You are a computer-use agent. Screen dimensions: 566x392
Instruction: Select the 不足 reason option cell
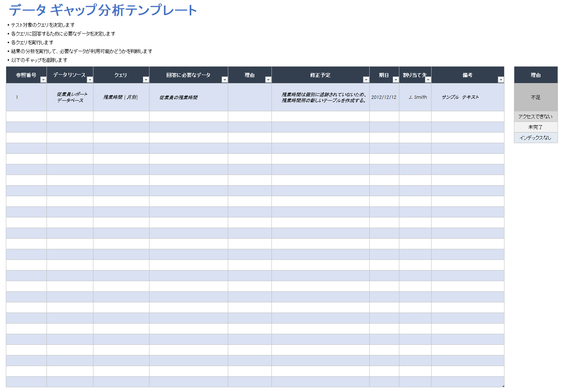[536, 97]
